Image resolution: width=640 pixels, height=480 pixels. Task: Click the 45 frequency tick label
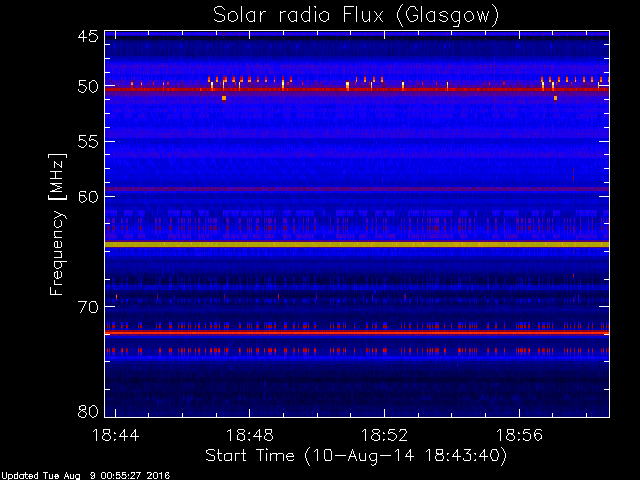(x=88, y=36)
